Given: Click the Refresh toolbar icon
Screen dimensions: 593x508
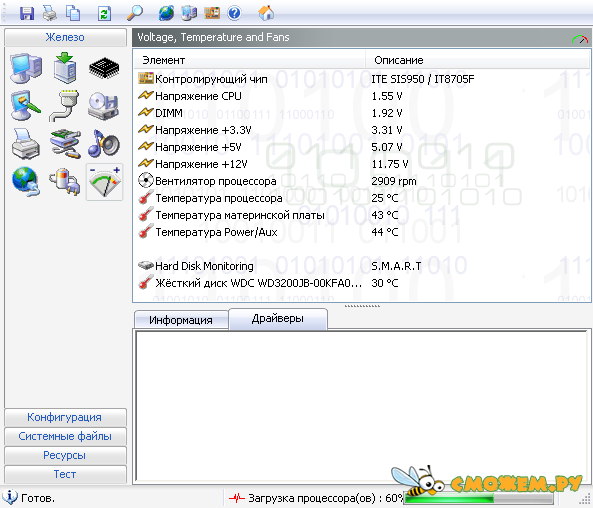Looking at the screenshot, I should coord(104,14).
